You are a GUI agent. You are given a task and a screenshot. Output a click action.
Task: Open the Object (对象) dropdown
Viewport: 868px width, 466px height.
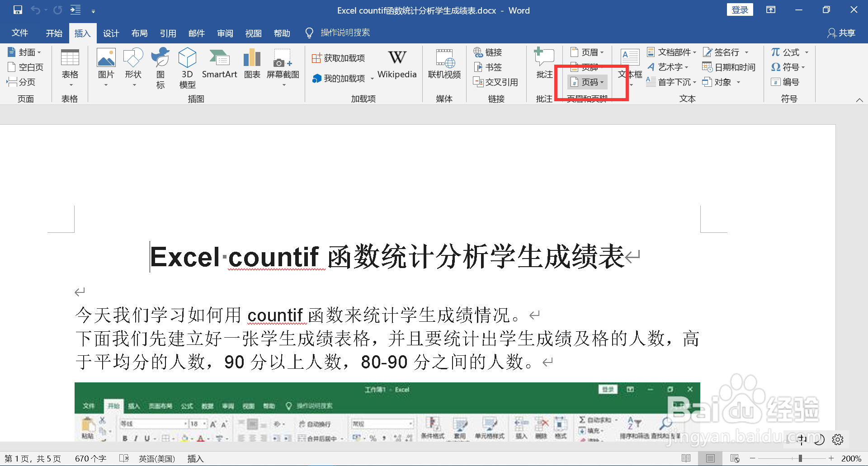click(722, 82)
